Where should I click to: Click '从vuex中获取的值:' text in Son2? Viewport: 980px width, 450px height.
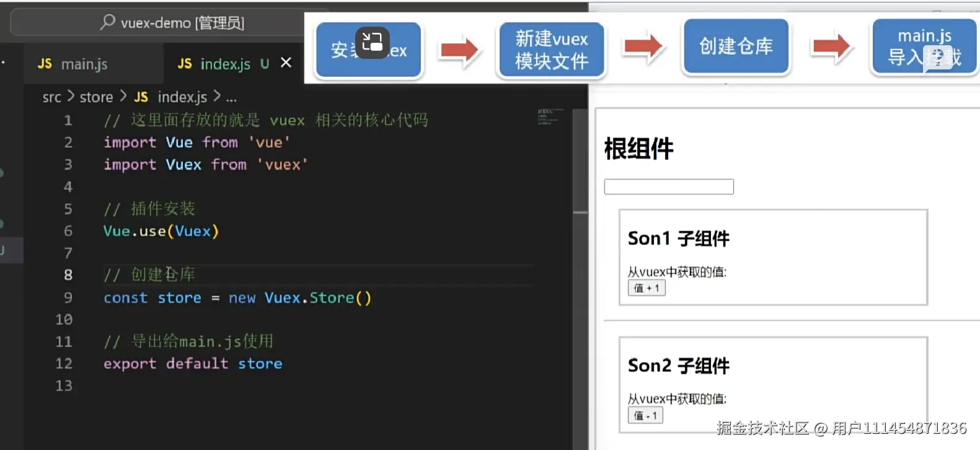[x=677, y=399]
